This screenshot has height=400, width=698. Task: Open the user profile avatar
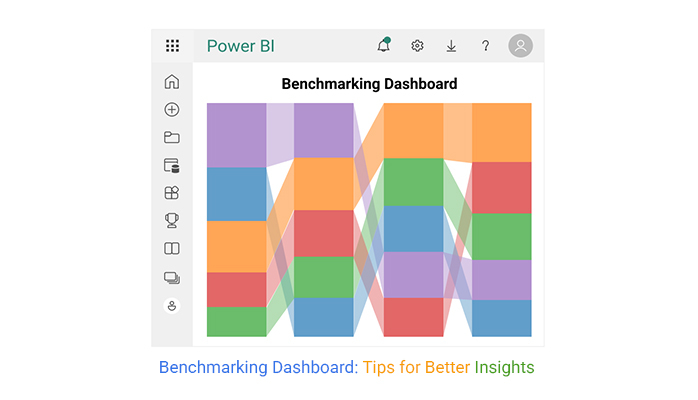[520, 46]
